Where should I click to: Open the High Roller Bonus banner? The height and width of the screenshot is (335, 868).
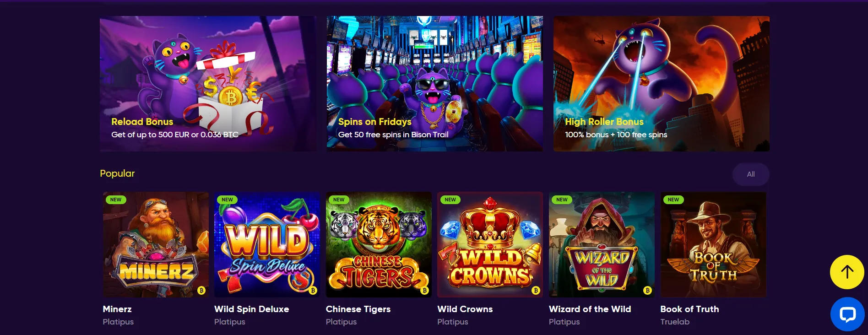point(661,84)
